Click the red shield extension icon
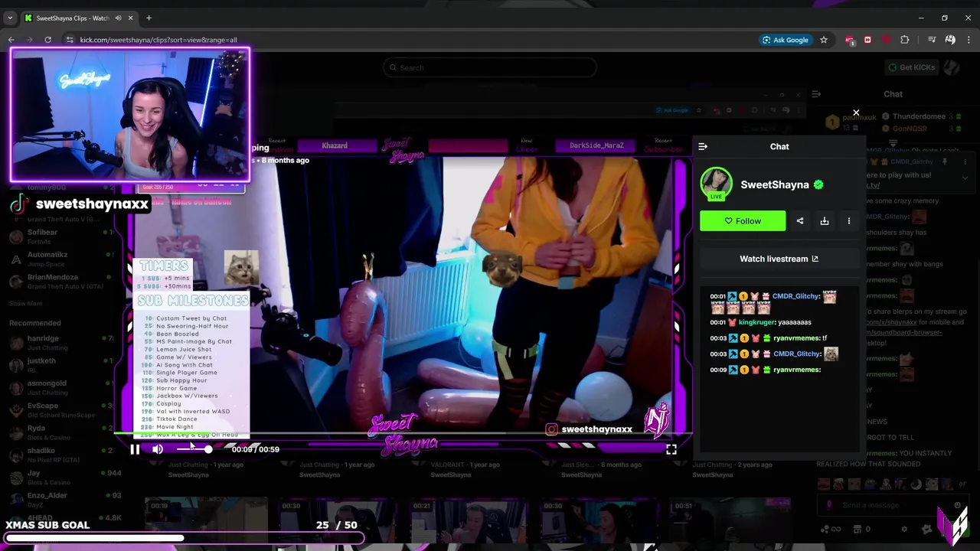The image size is (980, 551). tap(886, 40)
